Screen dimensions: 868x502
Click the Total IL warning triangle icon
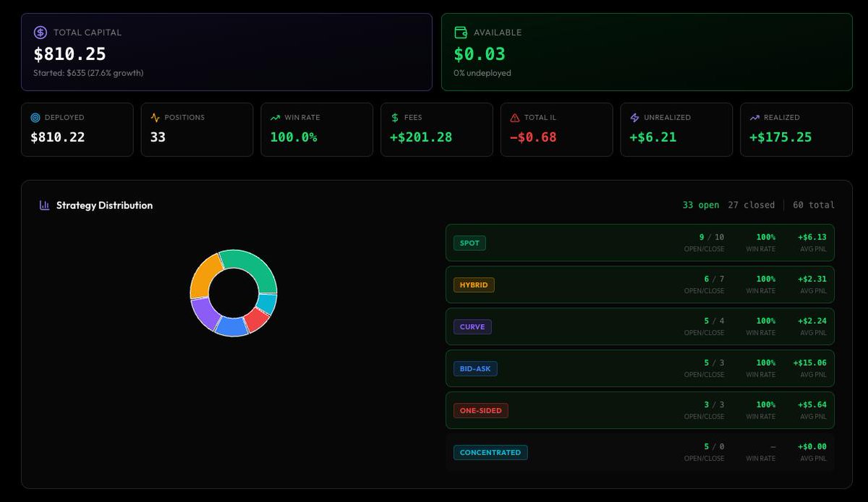[515, 117]
